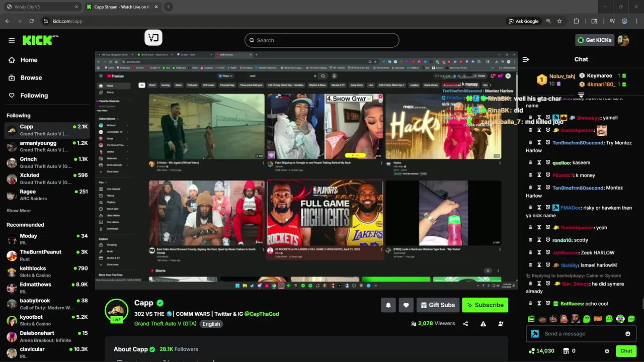Click the zoom magnifier icon in address bar
The image size is (644, 362).
548,21
